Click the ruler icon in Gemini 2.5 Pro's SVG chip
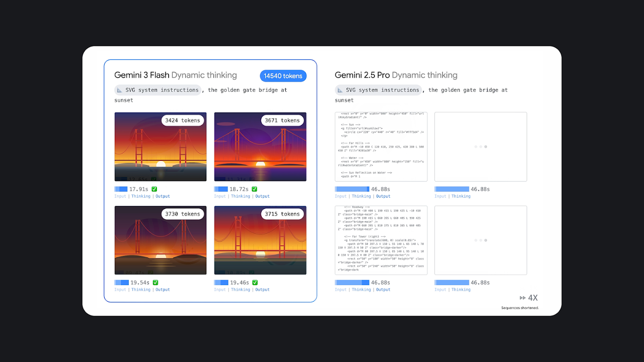The width and height of the screenshot is (644, 362). tap(340, 90)
